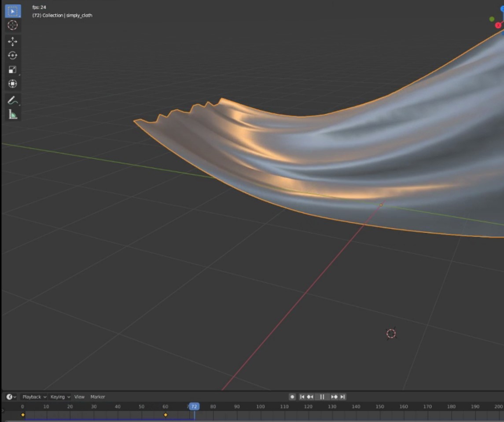Enable automatic keyframe recording
The height and width of the screenshot is (422, 504).
click(x=292, y=396)
